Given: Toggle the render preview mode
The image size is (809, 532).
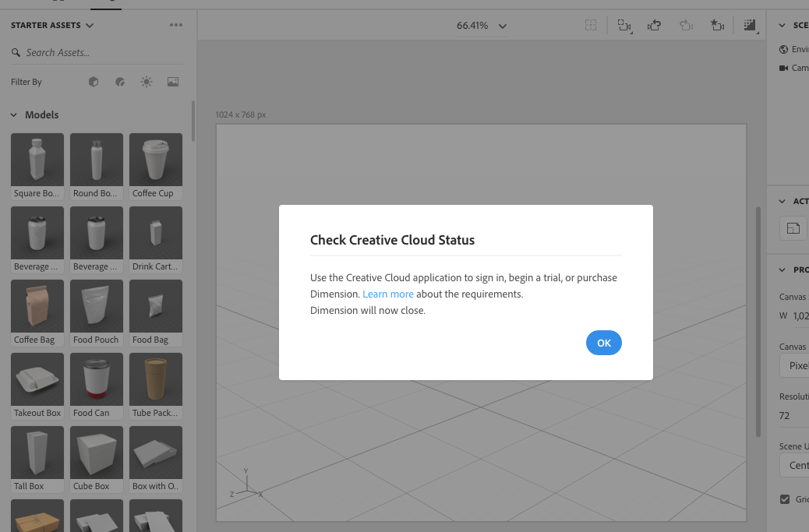Looking at the screenshot, I should pos(750,25).
